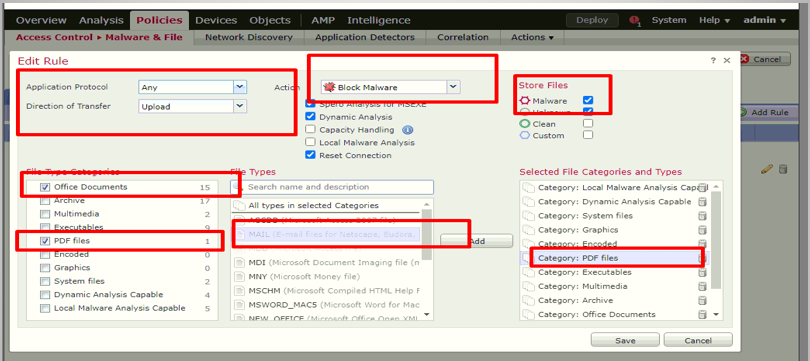The height and width of the screenshot is (361, 810).
Task: Delete Category: Graphics from selected list
Action: click(702, 230)
